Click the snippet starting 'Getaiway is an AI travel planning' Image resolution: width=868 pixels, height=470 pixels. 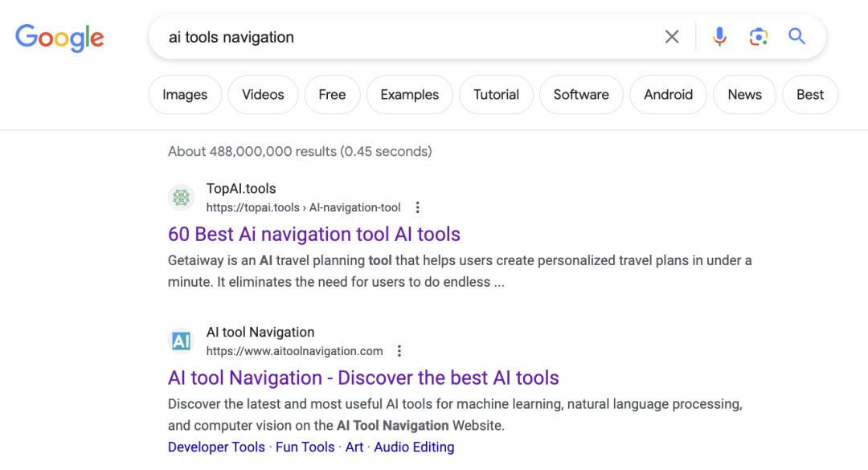[460, 272]
